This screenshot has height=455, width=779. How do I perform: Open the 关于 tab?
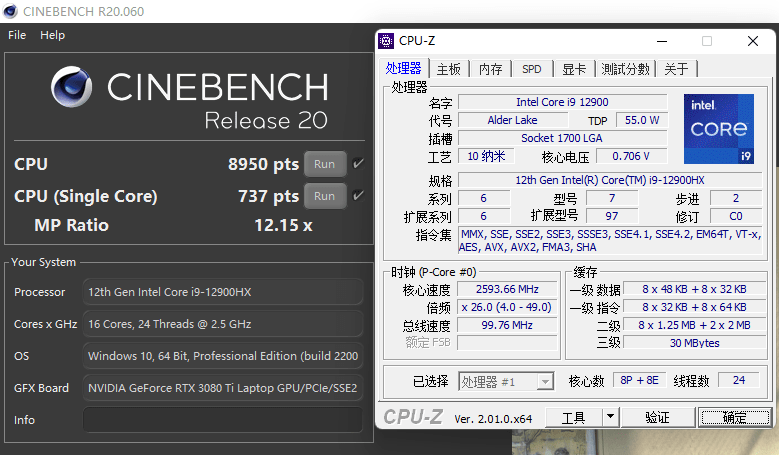(x=677, y=69)
